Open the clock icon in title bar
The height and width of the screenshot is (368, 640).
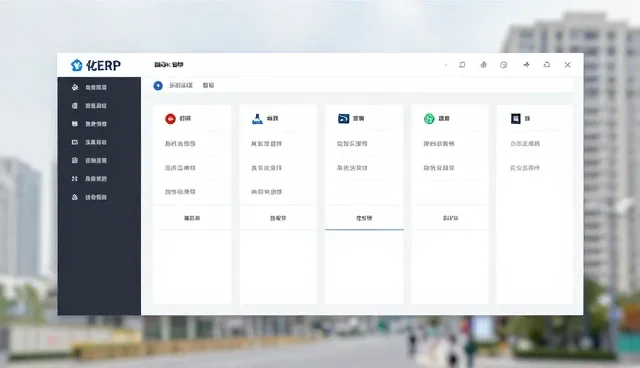(504, 65)
